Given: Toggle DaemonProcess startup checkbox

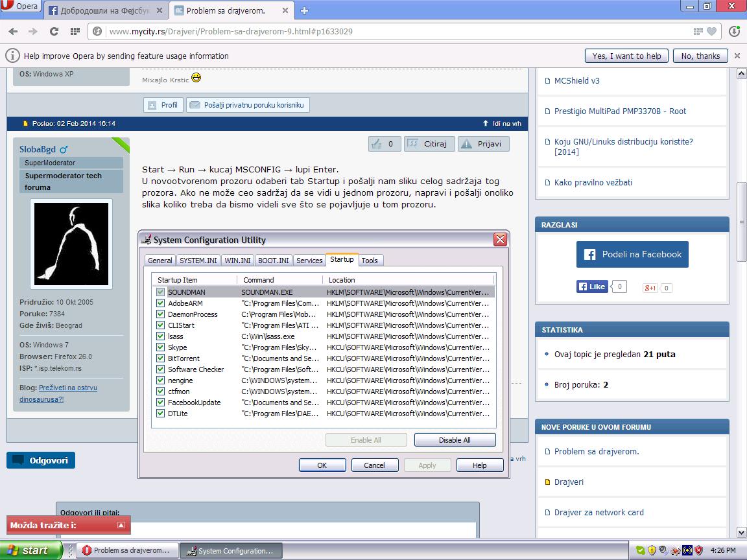Looking at the screenshot, I should click(x=161, y=314).
